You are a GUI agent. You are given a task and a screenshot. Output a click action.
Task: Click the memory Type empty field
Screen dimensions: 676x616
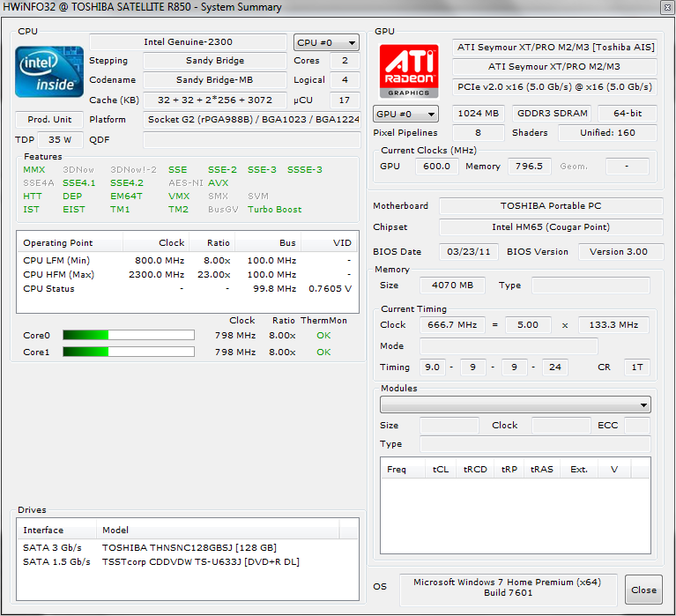(x=591, y=286)
